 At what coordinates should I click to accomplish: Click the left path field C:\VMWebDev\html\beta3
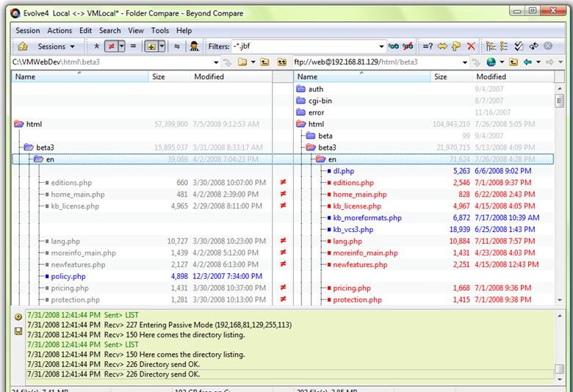(x=112, y=62)
